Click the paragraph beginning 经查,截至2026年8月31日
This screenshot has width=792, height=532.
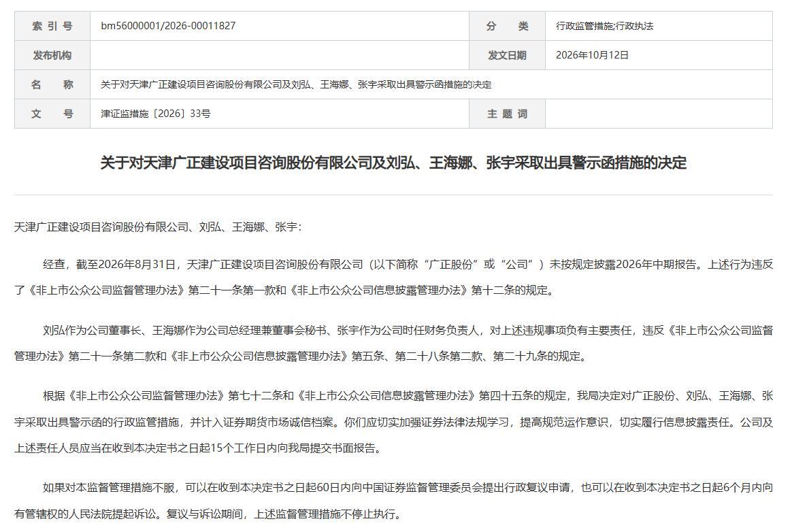[393, 278]
